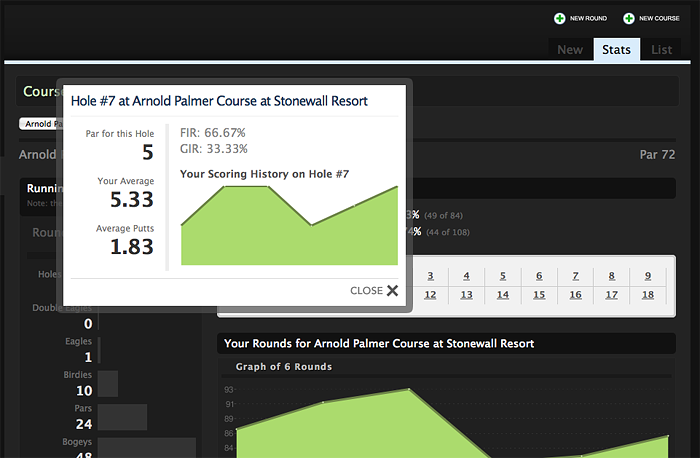Click the 'Par for this Hole' value 5
This screenshot has width=700, height=458.
148,153
